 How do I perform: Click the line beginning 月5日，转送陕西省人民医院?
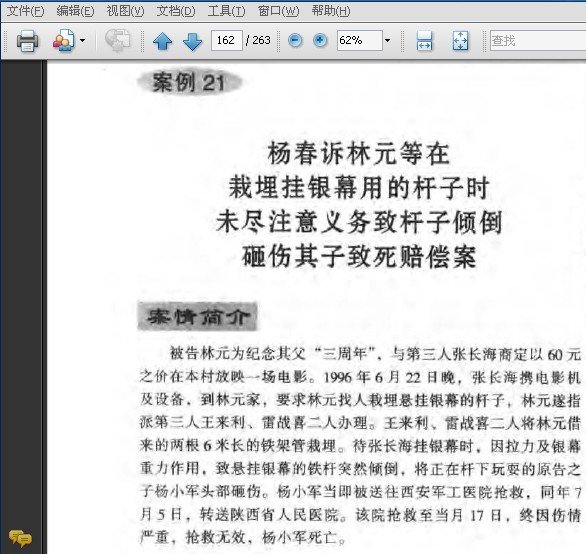360,515
